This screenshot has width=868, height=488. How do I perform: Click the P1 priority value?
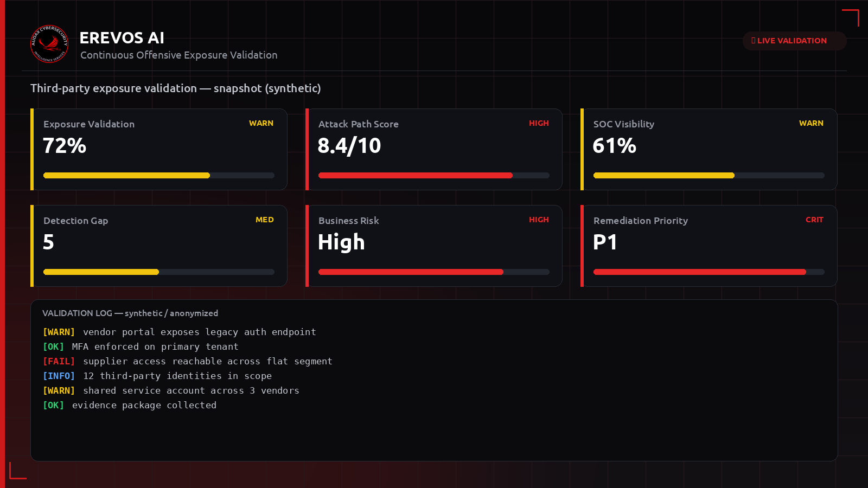click(x=605, y=242)
